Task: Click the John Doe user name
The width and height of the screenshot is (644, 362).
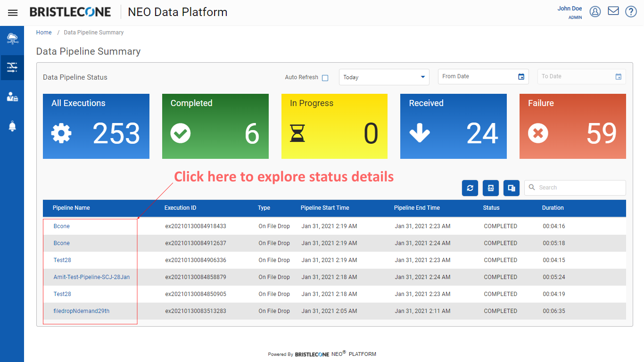Action: click(x=570, y=8)
